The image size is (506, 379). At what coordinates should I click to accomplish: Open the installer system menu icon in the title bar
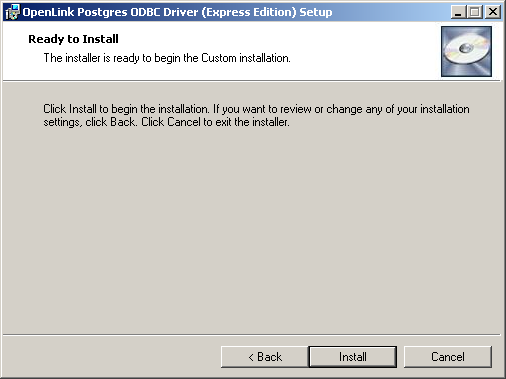tap(13, 12)
